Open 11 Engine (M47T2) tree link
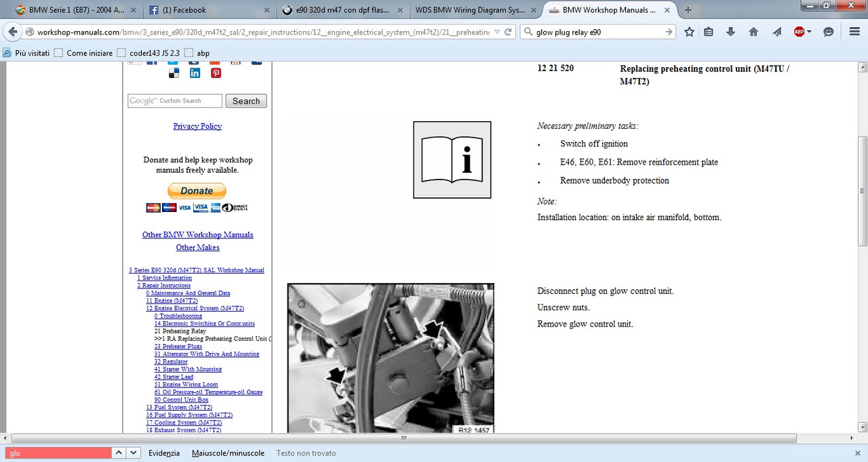The image size is (868, 462). [x=172, y=301]
